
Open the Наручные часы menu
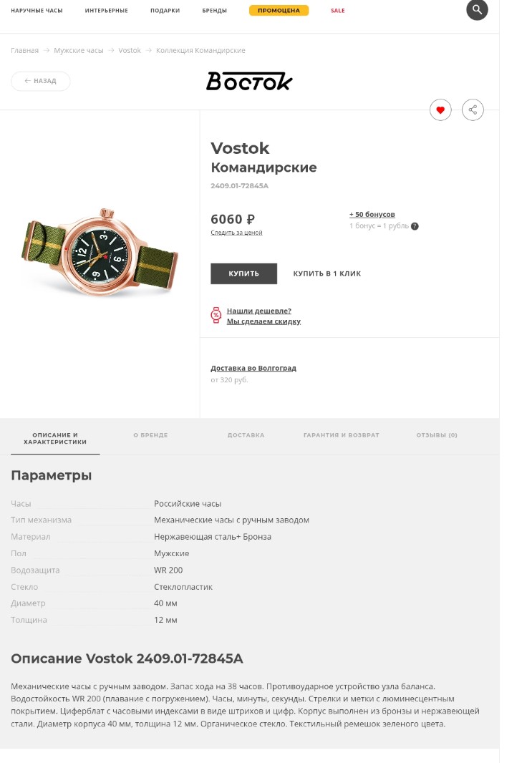(x=37, y=10)
